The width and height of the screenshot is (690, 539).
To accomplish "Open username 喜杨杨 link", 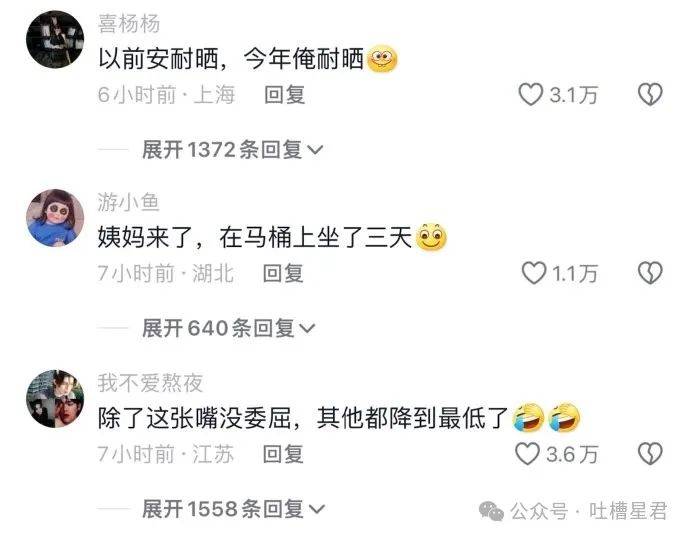I will pos(128,23).
